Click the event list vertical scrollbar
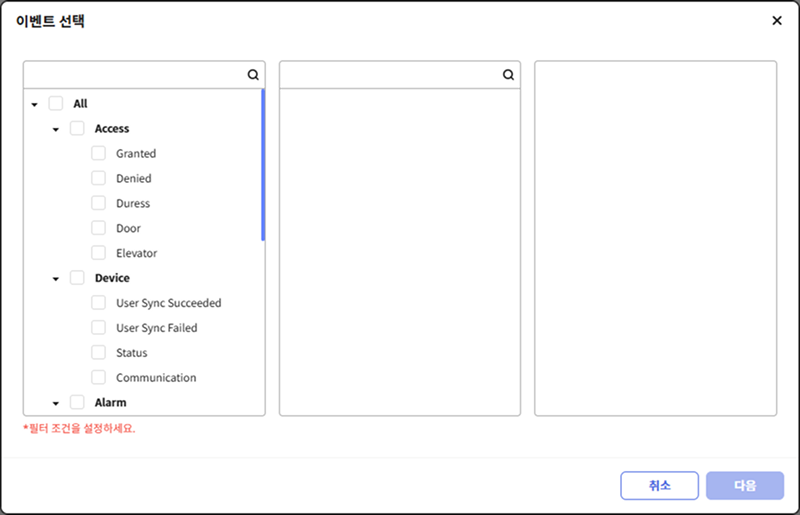Screen dimensions: 800x515 click(x=263, y=165)
